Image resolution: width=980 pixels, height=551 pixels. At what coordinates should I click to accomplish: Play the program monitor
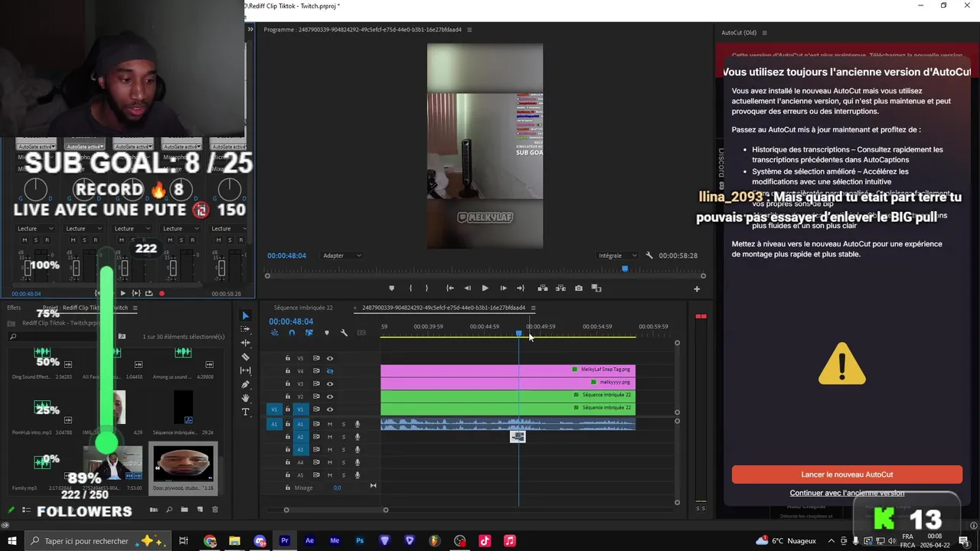point(485,289)
